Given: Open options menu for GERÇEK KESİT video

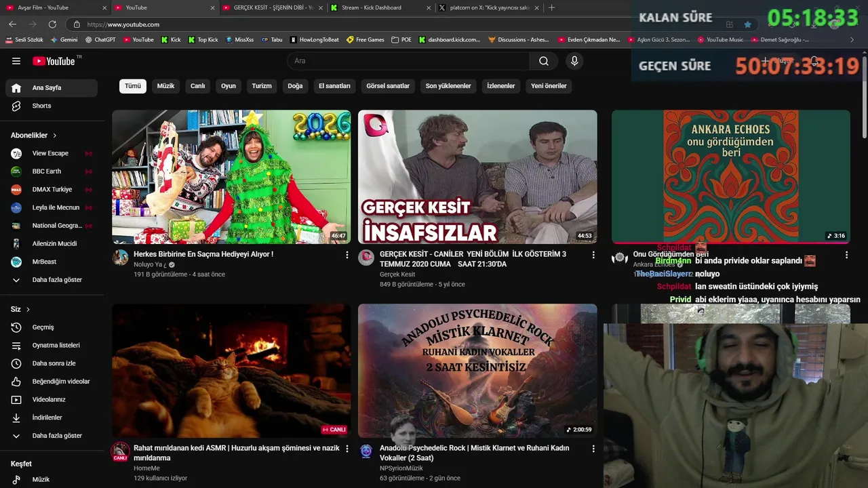Looking at the screenshot, I should [x=593, y=255].
